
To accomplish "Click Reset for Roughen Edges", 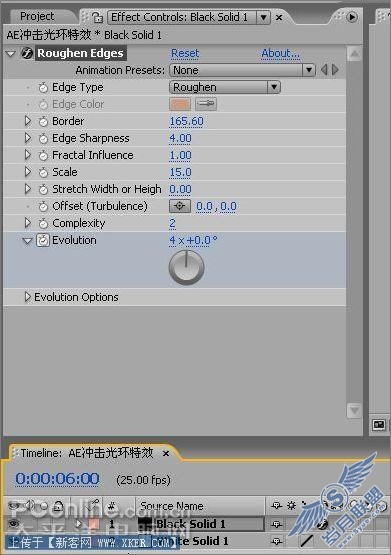I will pyautogui.click(x=185, y=53).
